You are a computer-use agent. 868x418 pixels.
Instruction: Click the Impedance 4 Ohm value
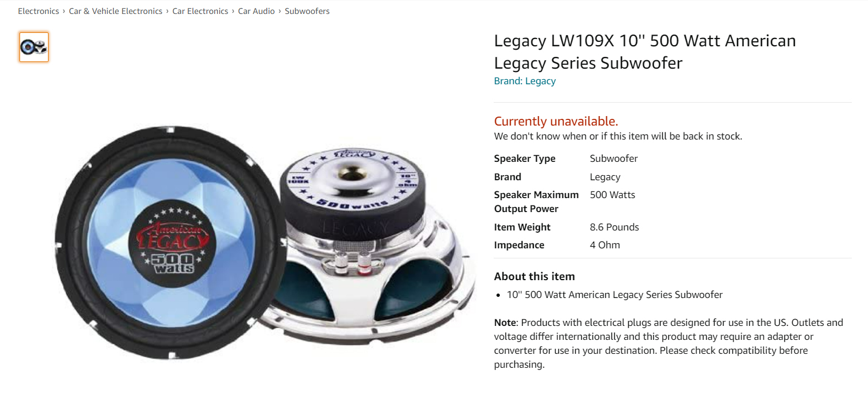605,245
